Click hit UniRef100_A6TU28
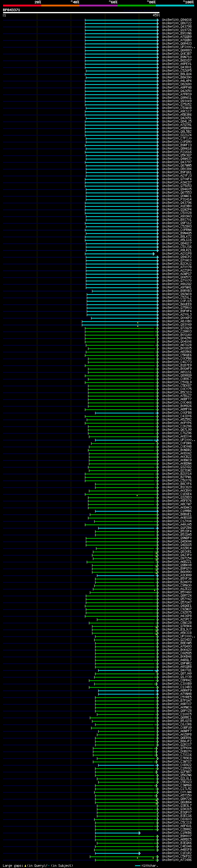Image resolution: width=197 pixels, height=868 pixels. pyautogui.click(x=176, y=345)
